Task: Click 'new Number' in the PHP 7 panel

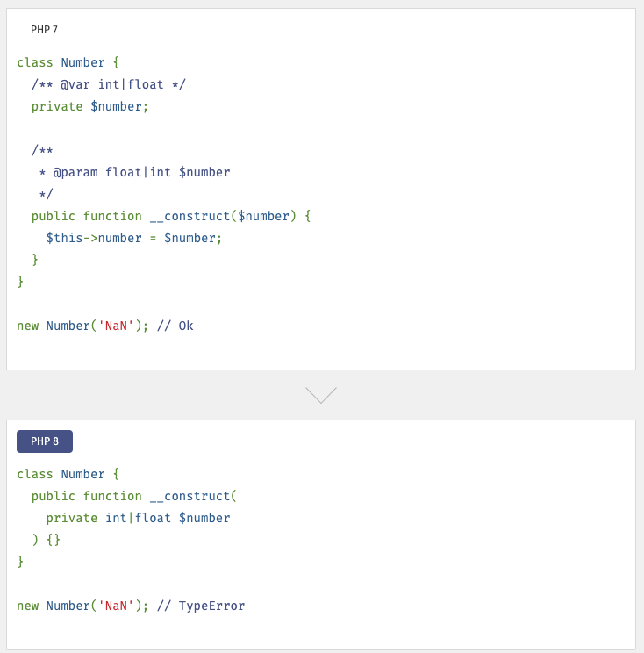Action: (54, 326)
